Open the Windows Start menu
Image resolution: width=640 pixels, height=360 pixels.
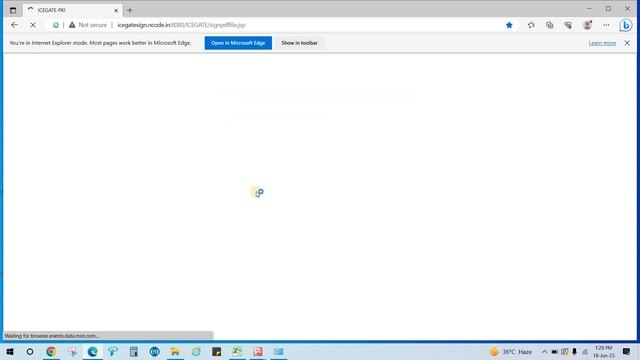pyautogui.click(x=10, y=351)
